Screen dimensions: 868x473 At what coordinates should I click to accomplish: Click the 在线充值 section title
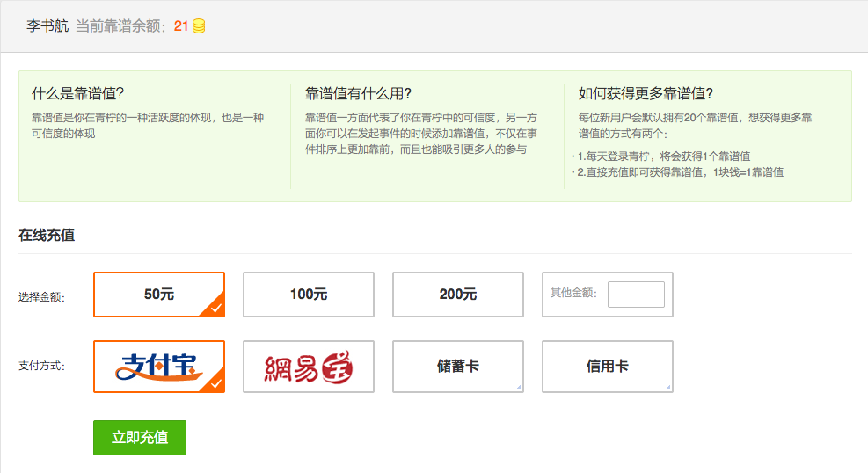coord(47,235)
